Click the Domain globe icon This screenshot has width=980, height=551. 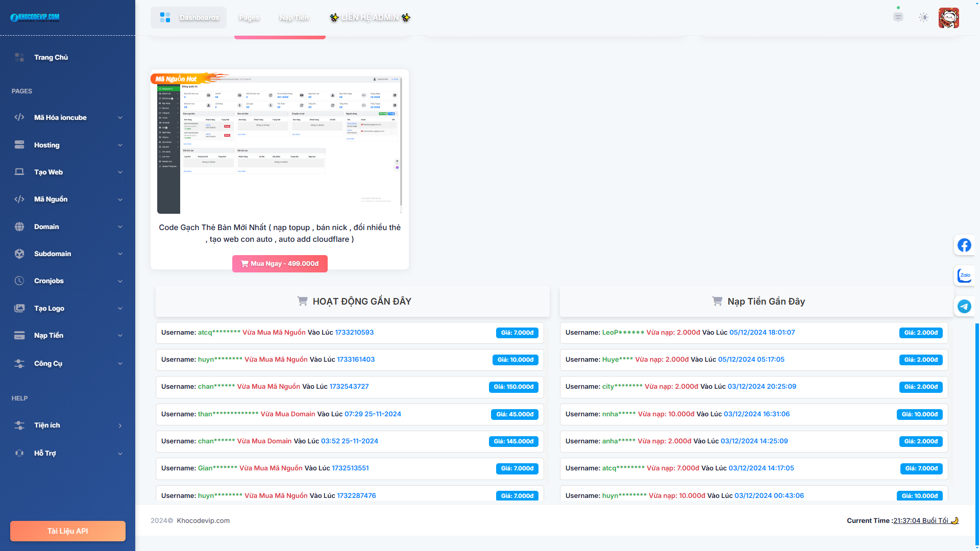point(19,227)
